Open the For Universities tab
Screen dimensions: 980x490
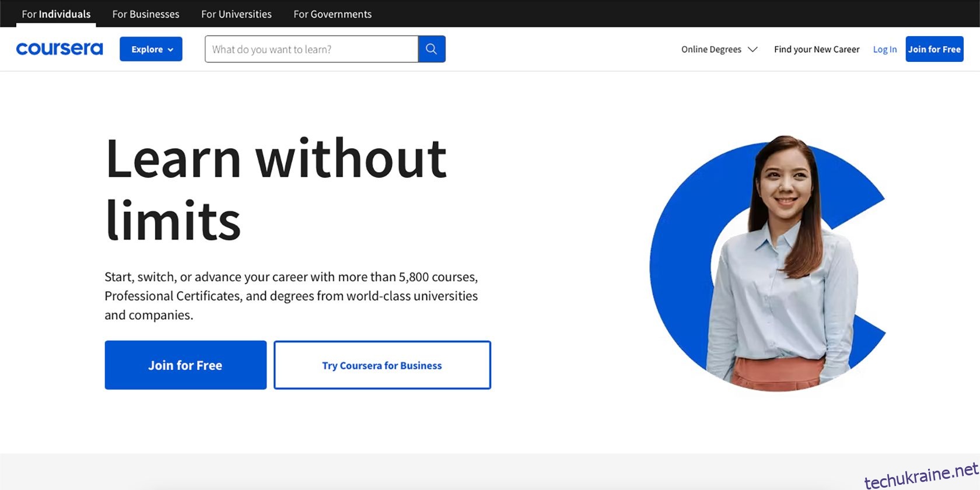pyautogui.click(x=236, y=14)
